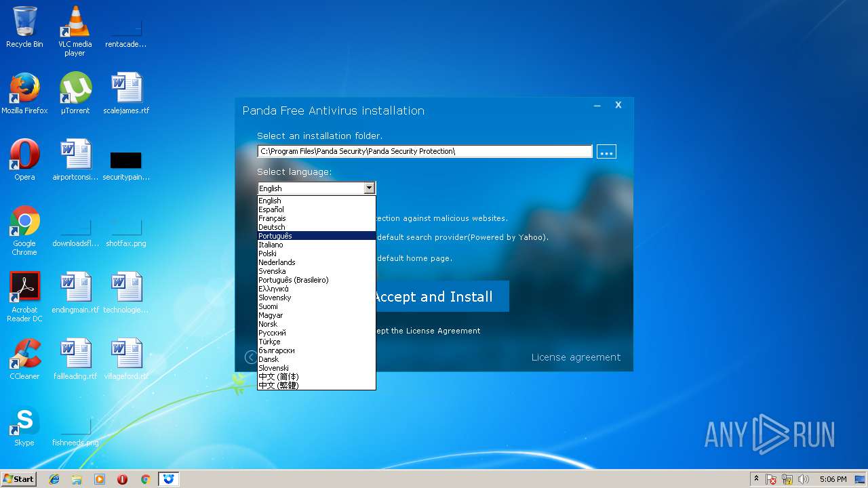Select Traditional Chinese 中文 (繁體) option

317,386
